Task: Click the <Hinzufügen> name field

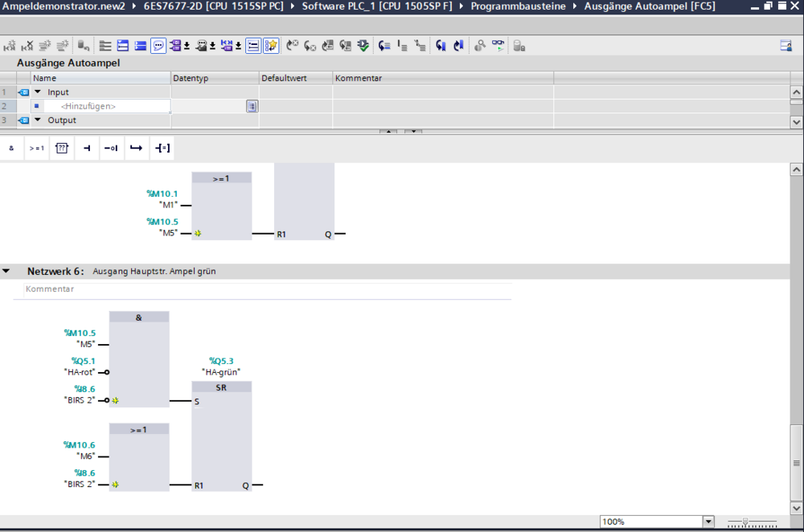Action: pos(88,106)
